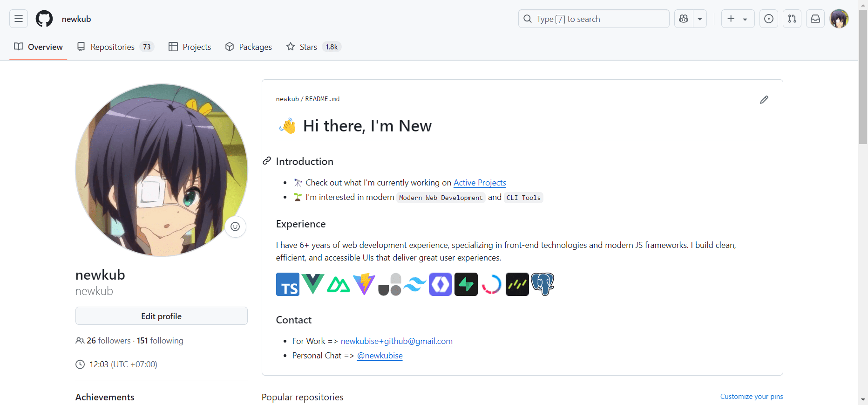Click the red-blue circular arc logo icon
Screen dimensions: 868x405
point(492,284)
